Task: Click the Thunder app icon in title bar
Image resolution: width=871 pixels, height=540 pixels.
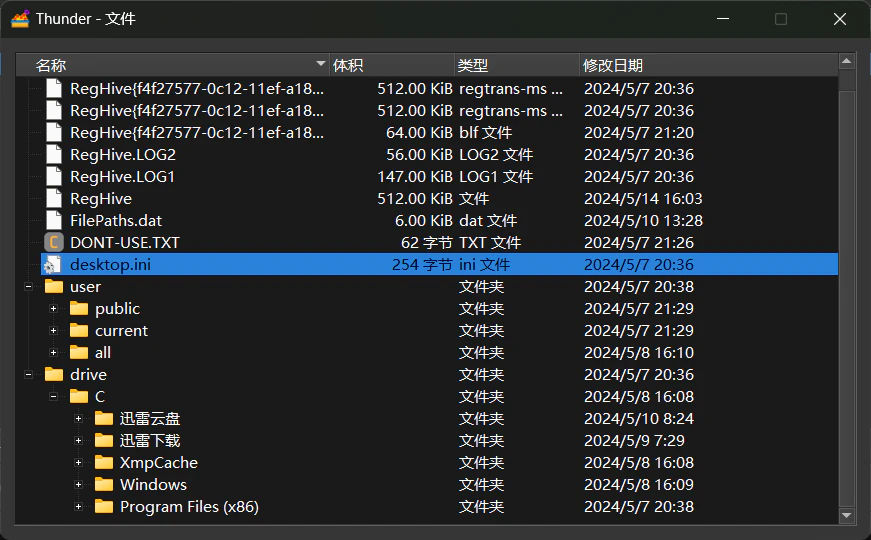Action: coord(20,19)
